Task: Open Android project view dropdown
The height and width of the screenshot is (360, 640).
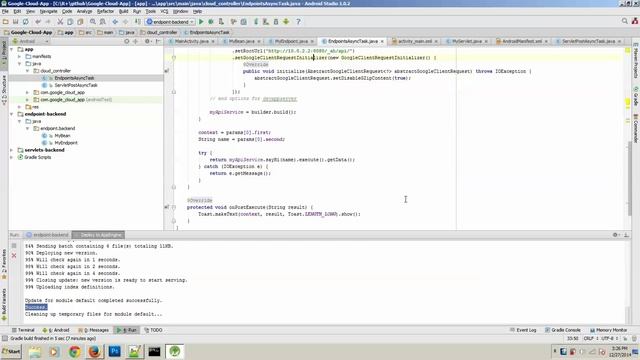Action: tap(31, 41)
